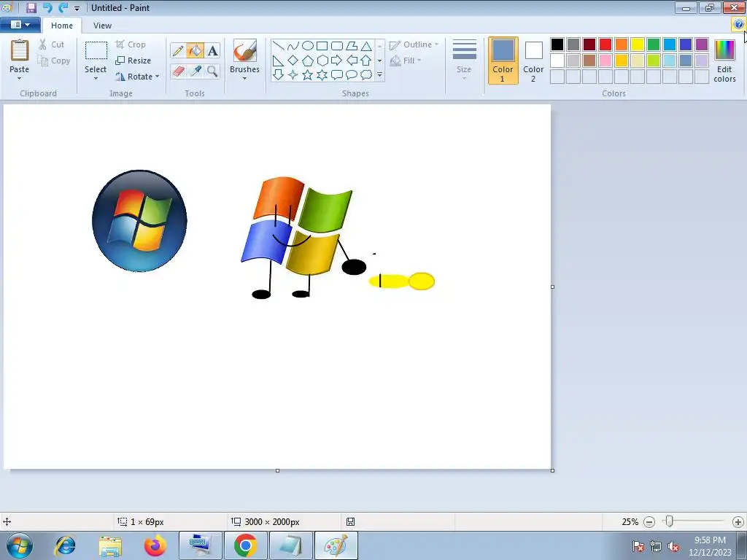Expand the Select dropdown arrow

tap(96, 79)
